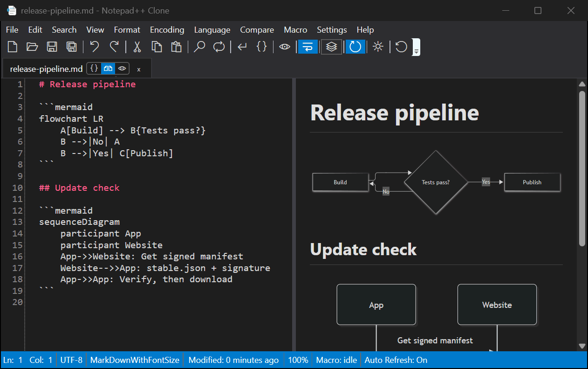
Task: Select split view icon in tab
Action: pyautogui.click(x=108, y=69)
